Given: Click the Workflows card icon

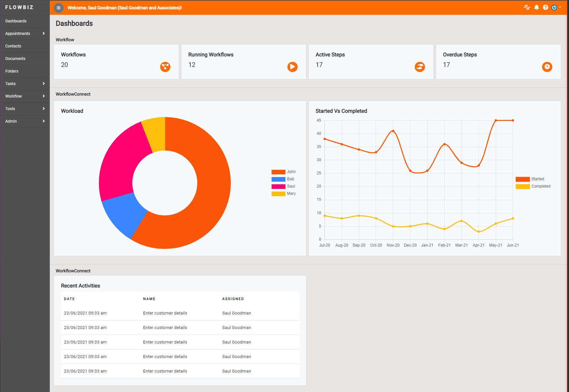Looking at the screenshot, I should 165,67.
